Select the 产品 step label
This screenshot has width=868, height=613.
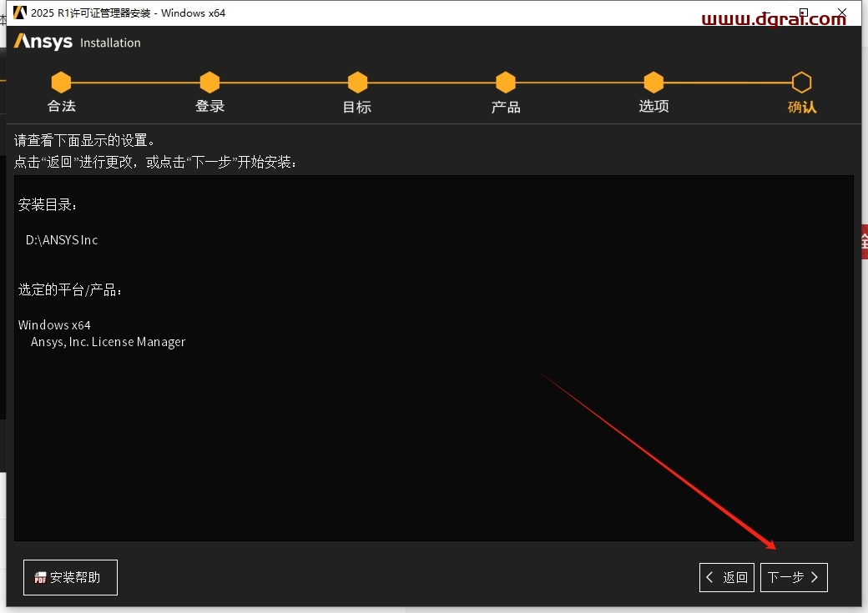(506, 107)
